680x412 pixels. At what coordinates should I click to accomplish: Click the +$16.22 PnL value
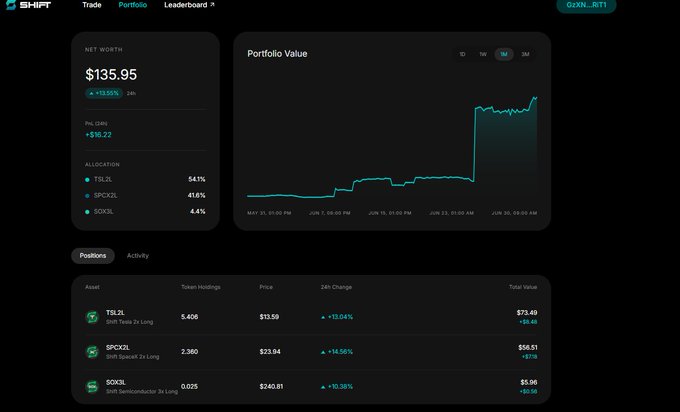tap(98, 135)
